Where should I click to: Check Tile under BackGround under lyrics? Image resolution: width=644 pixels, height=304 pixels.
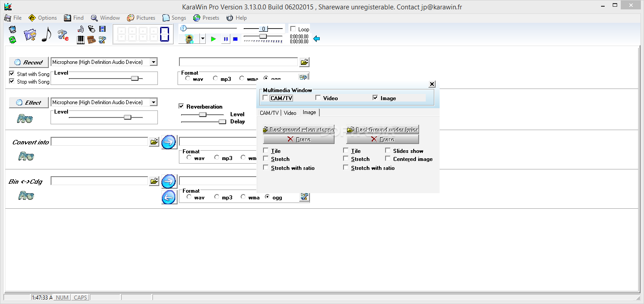click(x=346, y=151)
